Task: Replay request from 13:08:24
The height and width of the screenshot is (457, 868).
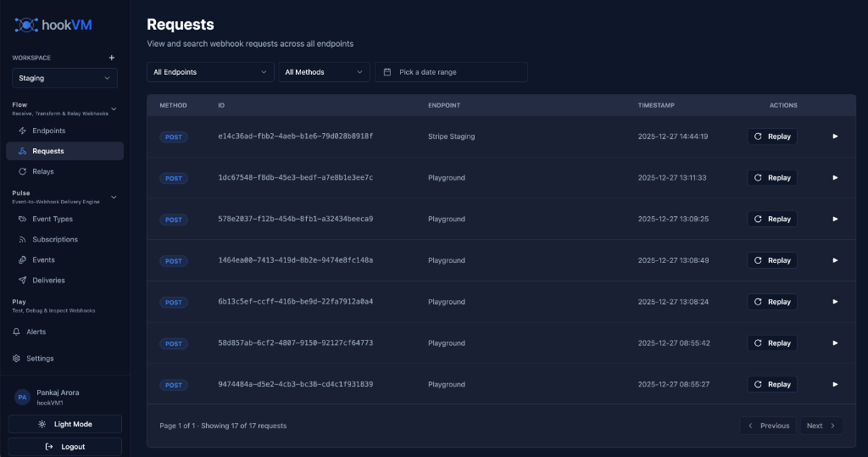Action: [772, 302]
